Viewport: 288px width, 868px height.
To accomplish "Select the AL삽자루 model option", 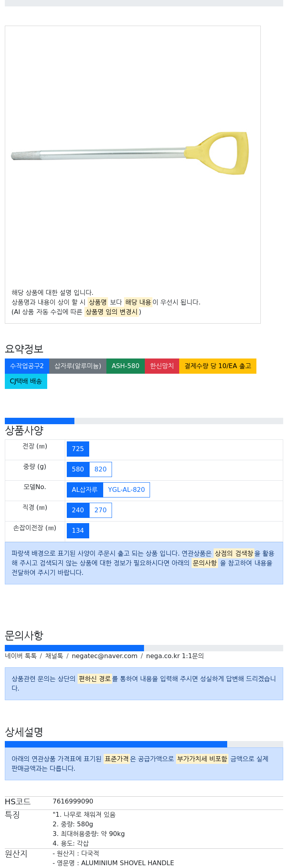I will [85, 490].
